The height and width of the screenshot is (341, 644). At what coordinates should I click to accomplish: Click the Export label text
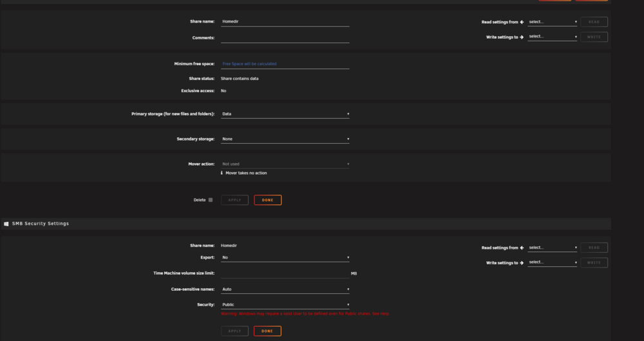point(207,257)
